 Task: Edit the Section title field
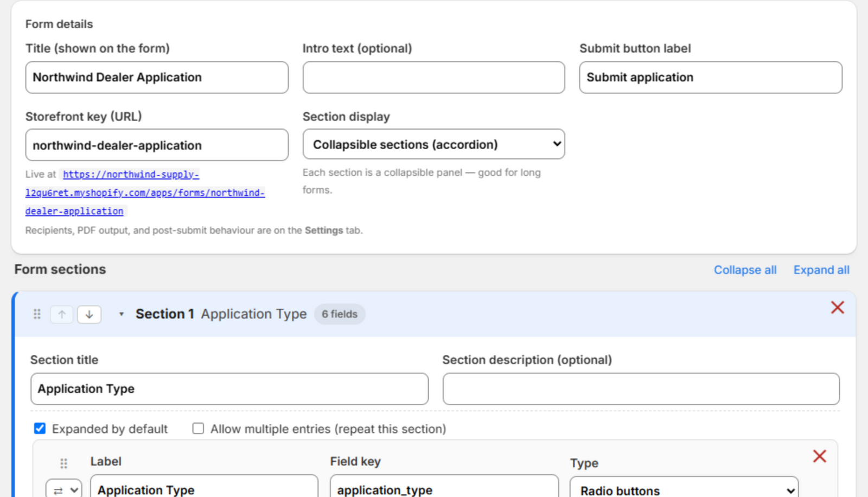point(229,388)
